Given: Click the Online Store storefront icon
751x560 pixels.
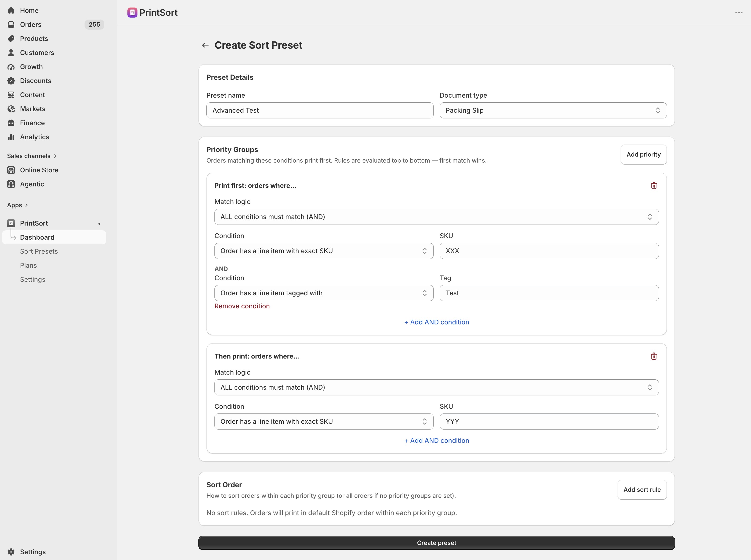Looking at the screenshot, I should 11,170.
